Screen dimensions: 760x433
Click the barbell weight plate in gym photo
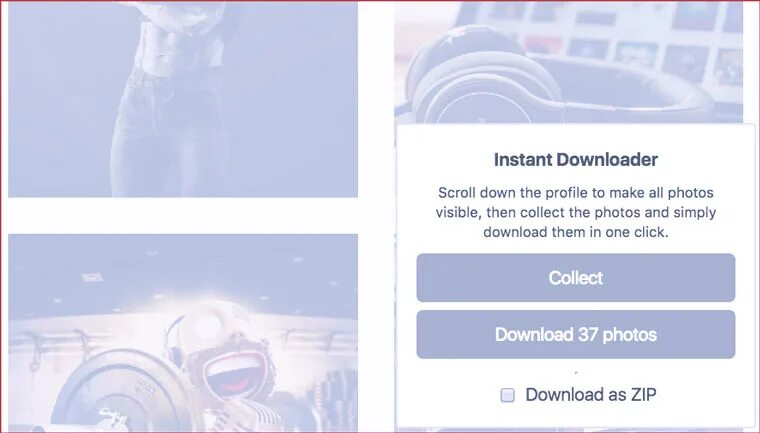click(124, 395)
